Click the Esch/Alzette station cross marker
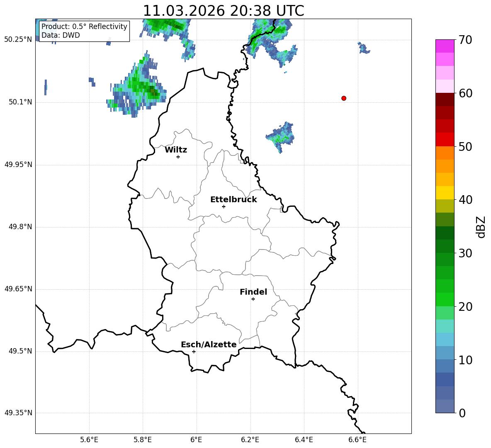Viewport: 491px width, 448px height. (x=194, y=351)
